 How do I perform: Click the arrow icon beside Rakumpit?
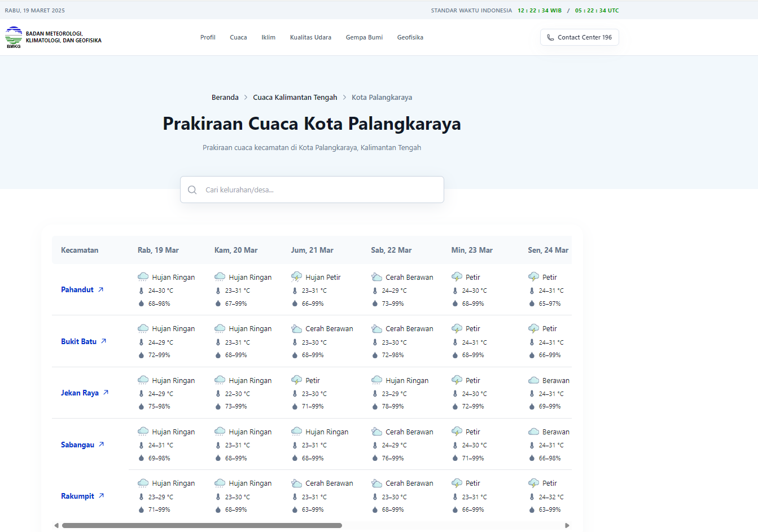pyautogui.click(x=102, y=496)
